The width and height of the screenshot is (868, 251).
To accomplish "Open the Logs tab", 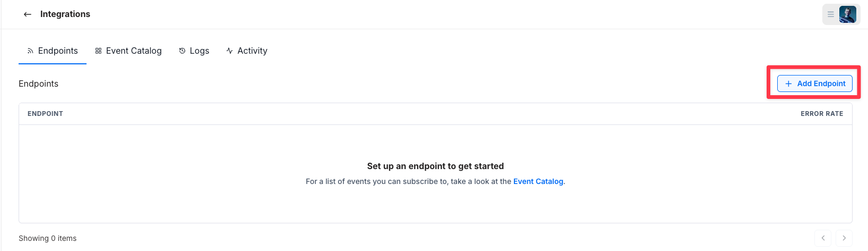I will 200,51.
